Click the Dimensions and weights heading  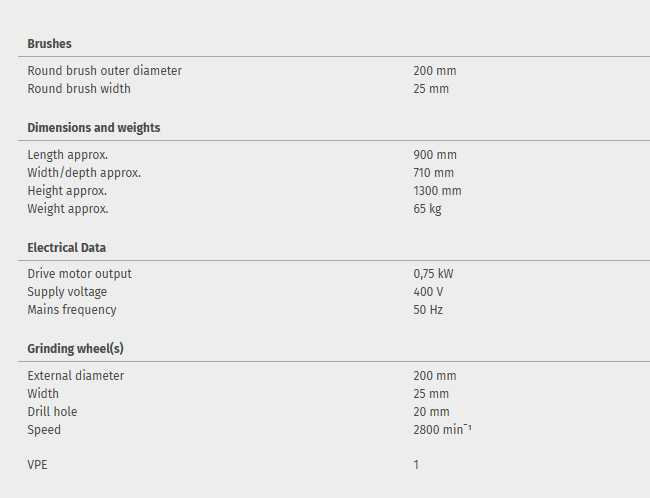point(93,128)
